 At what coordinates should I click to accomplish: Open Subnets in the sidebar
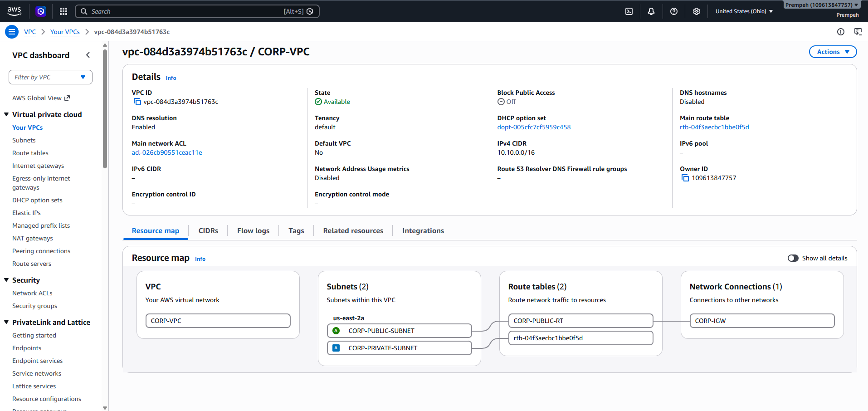(24, 140)
